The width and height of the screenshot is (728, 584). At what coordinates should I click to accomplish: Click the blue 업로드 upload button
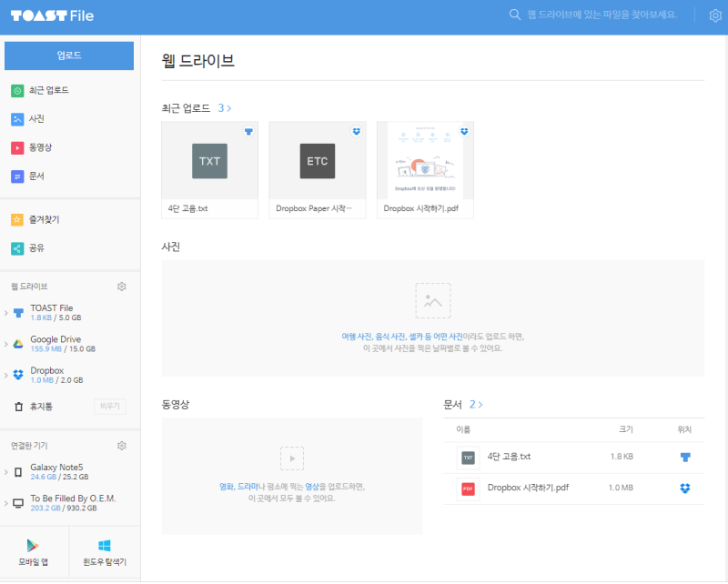pos(68,55)
